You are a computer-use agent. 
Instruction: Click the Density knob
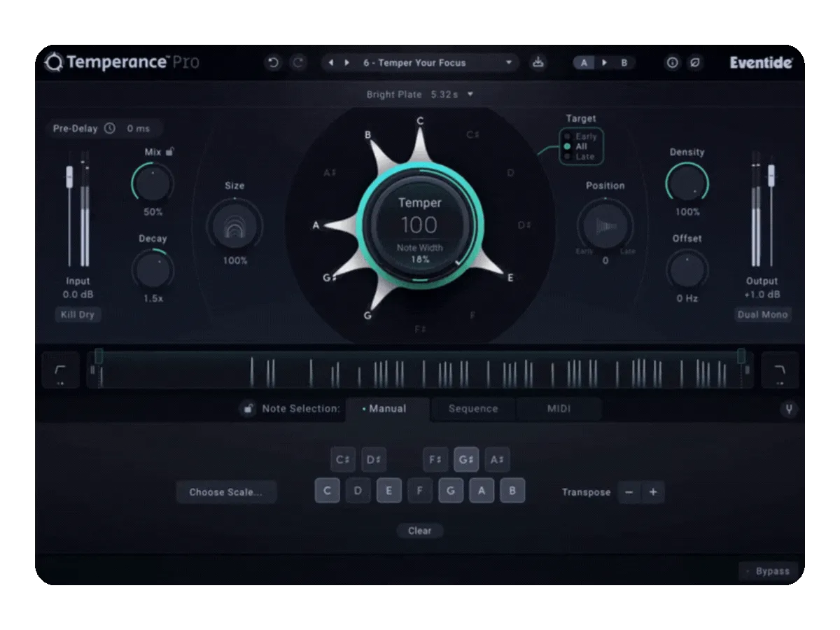point(687,183)
